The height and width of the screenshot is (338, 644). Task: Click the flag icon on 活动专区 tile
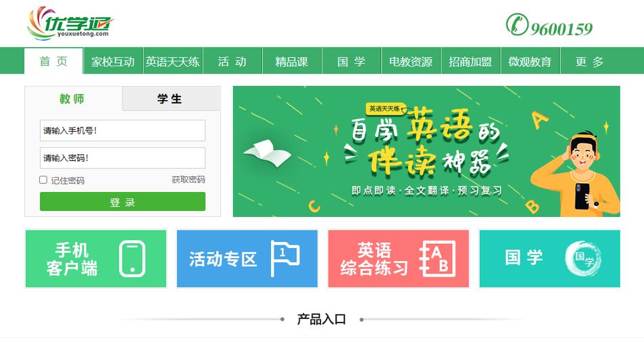(285, 258)
